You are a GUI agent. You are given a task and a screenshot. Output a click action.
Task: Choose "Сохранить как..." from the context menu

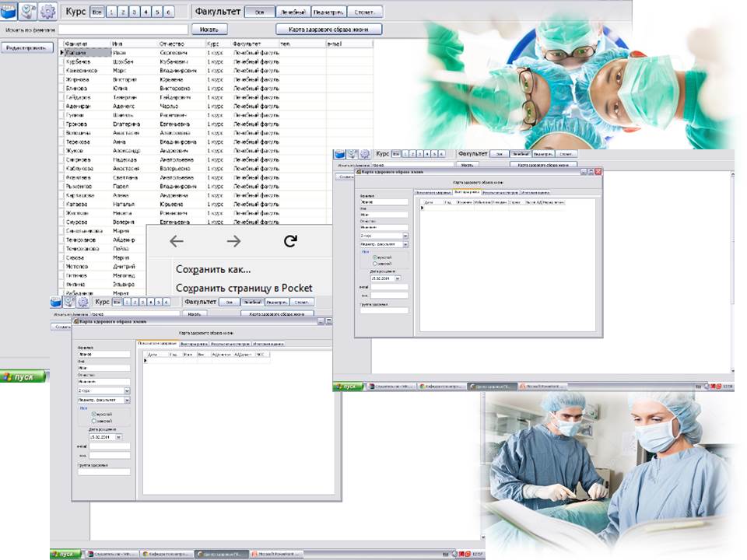point(213,269)
